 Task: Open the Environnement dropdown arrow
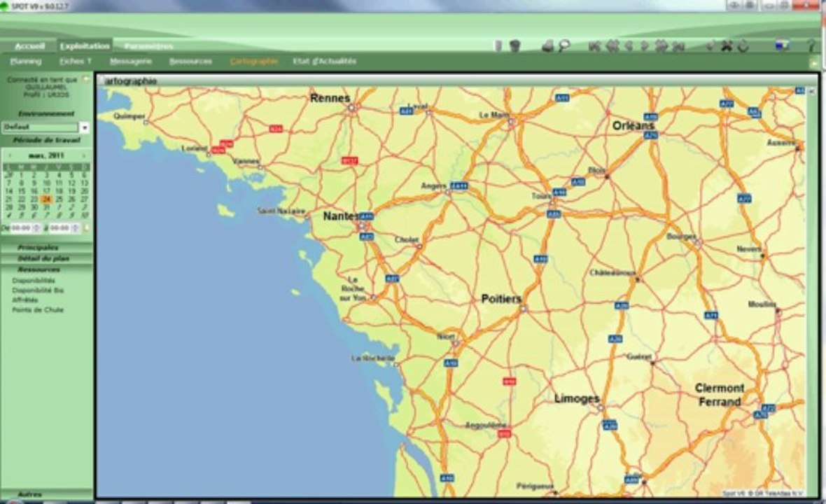84,127
